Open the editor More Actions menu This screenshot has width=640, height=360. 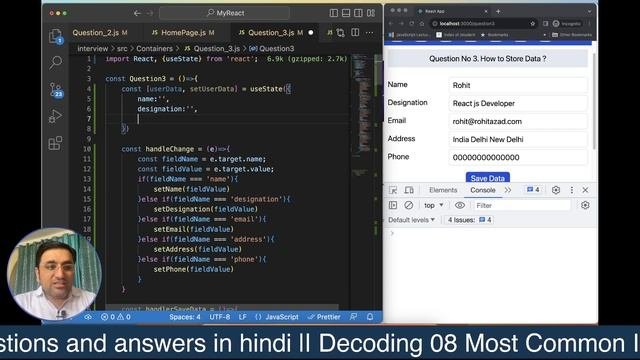click(x=369, y=32)
